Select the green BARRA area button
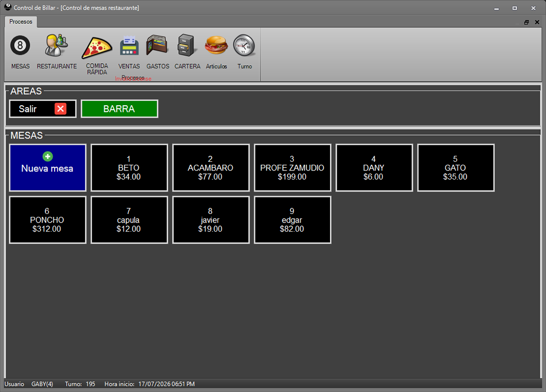Viewport: 546px width, 392px height. tap(119, 109)
